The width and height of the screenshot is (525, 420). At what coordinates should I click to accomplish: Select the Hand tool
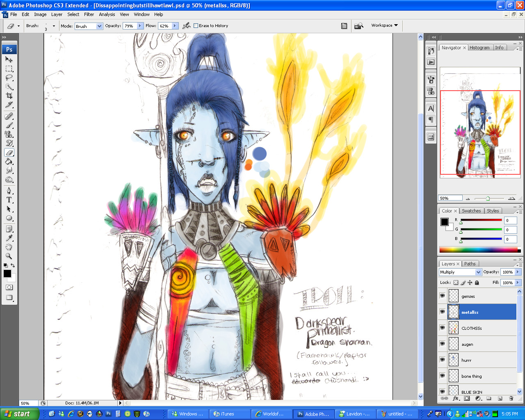tap(9, 247)
